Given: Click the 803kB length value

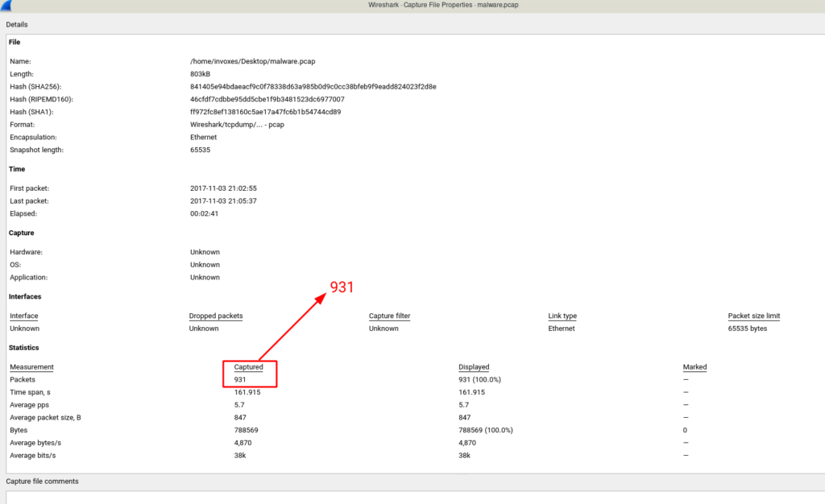Looking at the screenshot, I should 200,74.
